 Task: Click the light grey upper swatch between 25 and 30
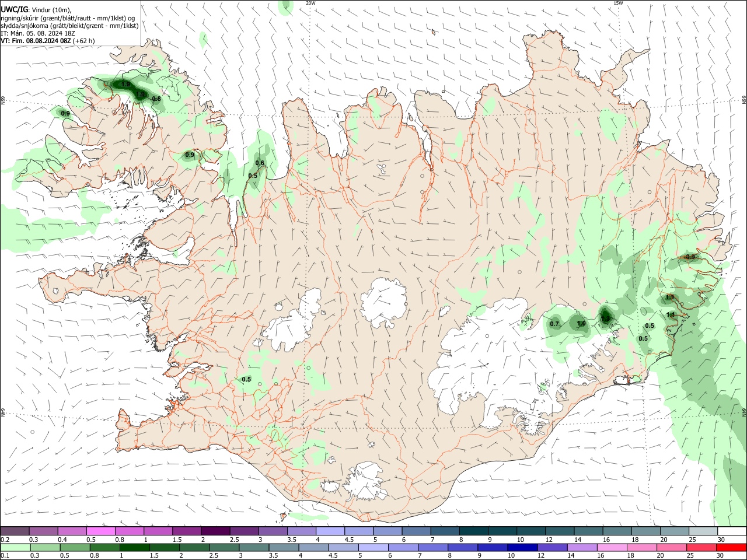(703, 531)
